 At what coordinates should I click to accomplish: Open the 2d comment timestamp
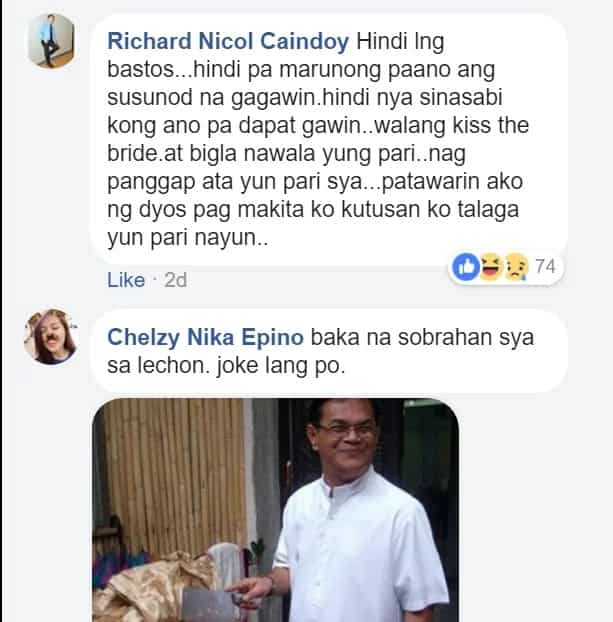175,280
